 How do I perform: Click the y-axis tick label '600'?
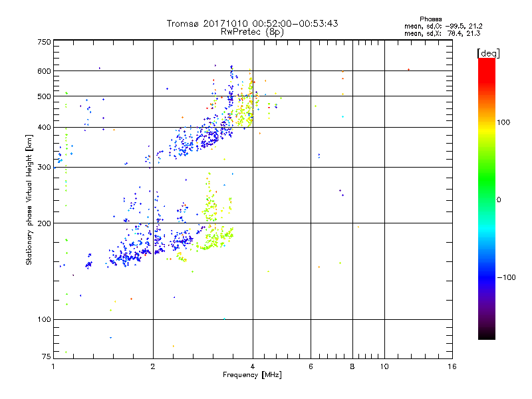coord(44,71)
